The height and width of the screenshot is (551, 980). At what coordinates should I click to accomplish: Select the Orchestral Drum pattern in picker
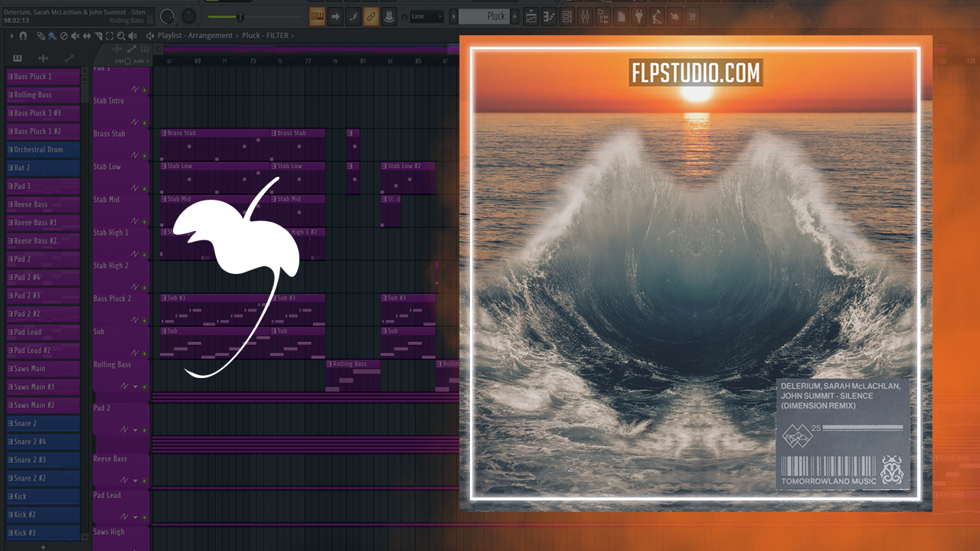[43, 150]
